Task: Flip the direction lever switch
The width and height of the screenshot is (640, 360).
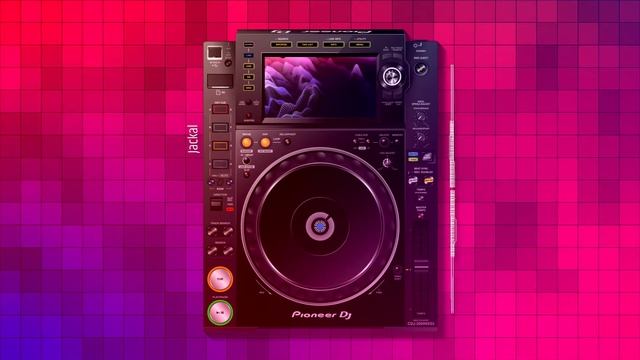Action: point(216,203)
